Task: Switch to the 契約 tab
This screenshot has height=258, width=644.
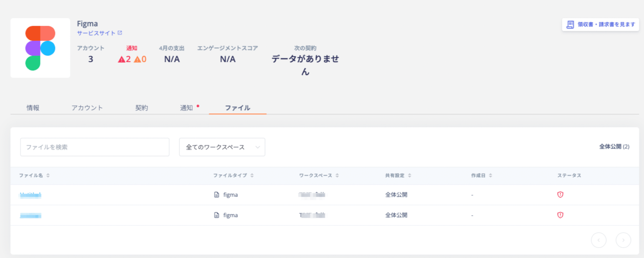Action: point(141,108)
